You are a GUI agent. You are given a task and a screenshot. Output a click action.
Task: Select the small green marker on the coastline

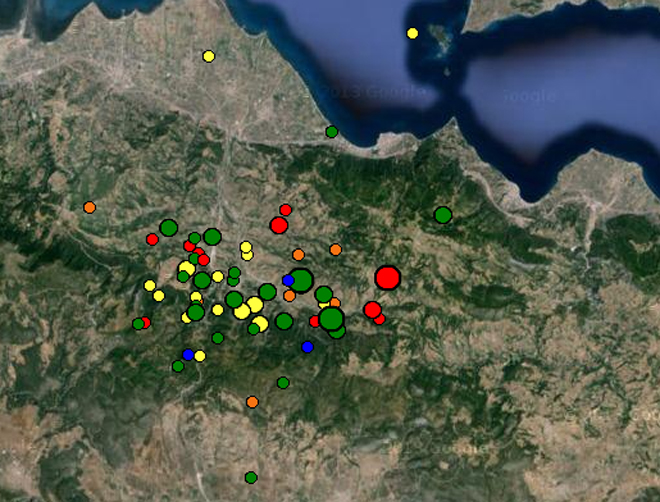click(x=331, y=131)
